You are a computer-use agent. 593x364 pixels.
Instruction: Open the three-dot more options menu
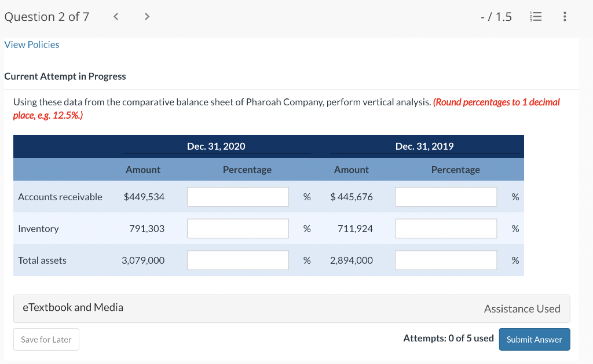565,17
